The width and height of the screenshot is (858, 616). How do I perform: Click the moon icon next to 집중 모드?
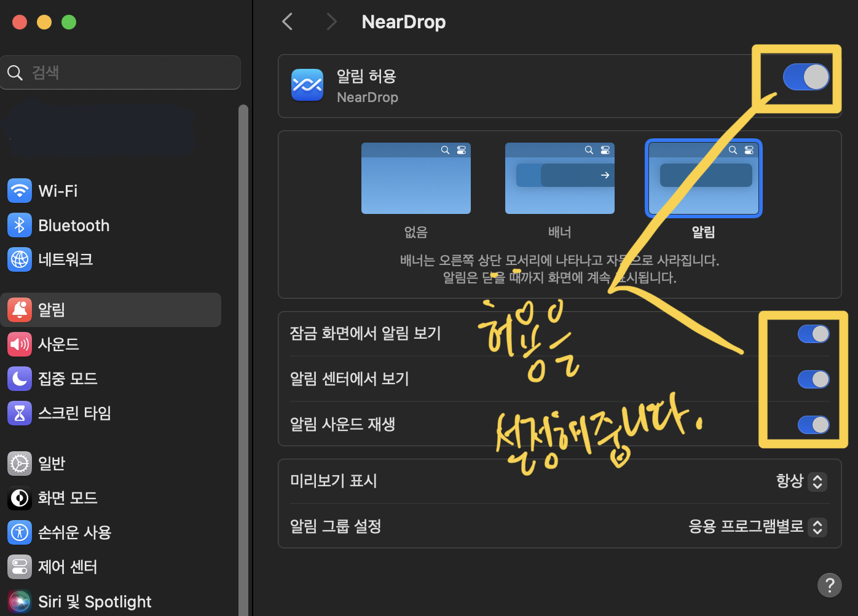click(x=20, y=379)
